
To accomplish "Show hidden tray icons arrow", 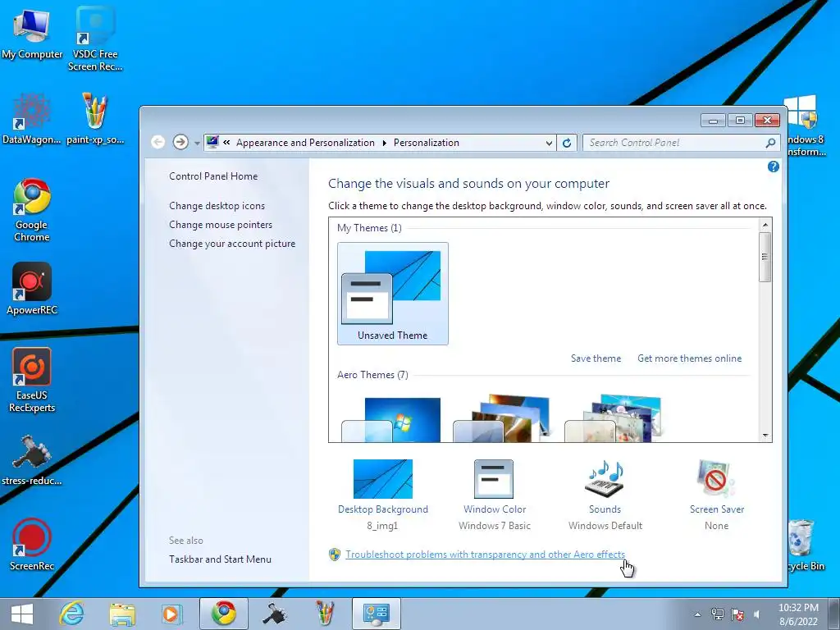I will click(x=697, y=614).
